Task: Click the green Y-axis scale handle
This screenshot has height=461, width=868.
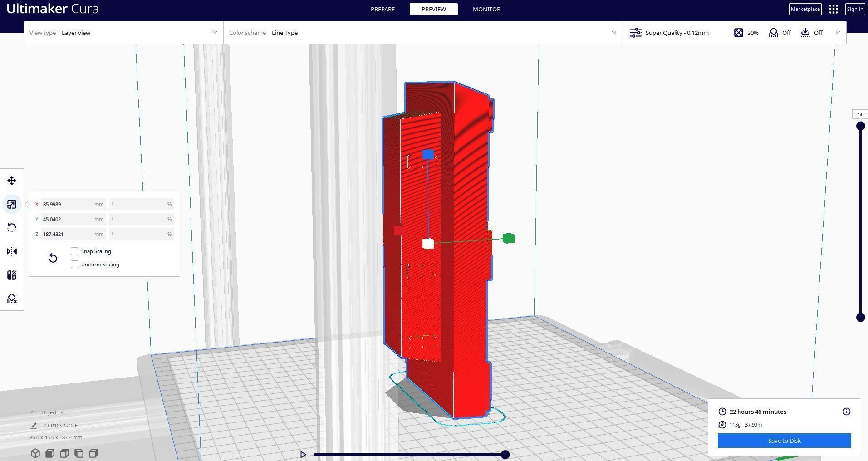Action: click(509, 238)
